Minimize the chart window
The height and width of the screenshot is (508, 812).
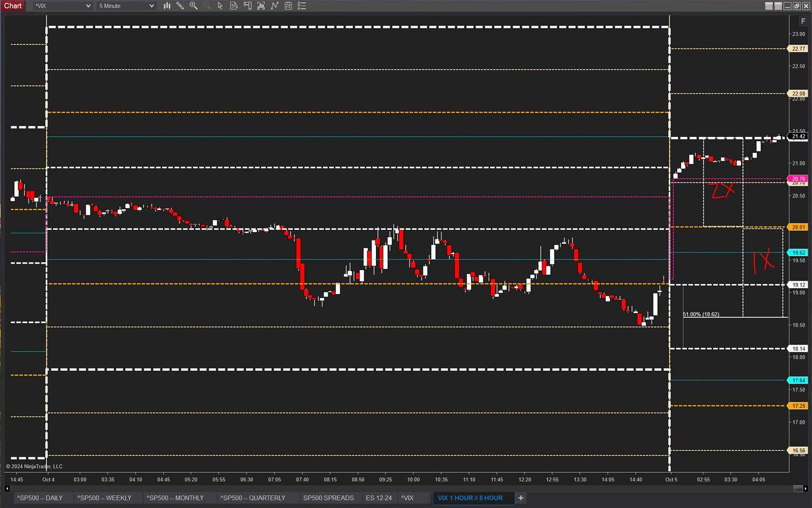pos(787,6)
